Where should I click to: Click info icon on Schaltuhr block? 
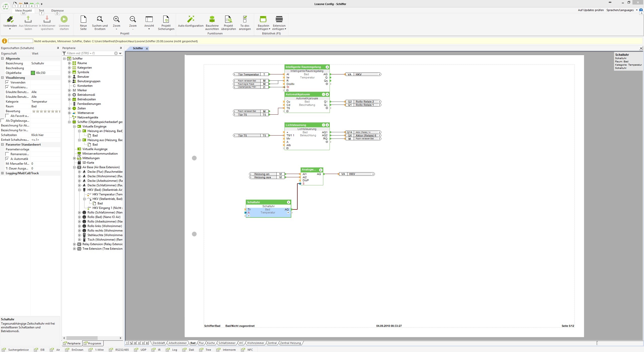pyautogui.click(x=289, y=202)
